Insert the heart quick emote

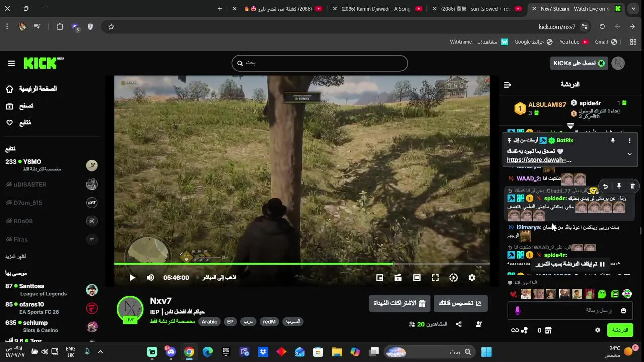513,294
